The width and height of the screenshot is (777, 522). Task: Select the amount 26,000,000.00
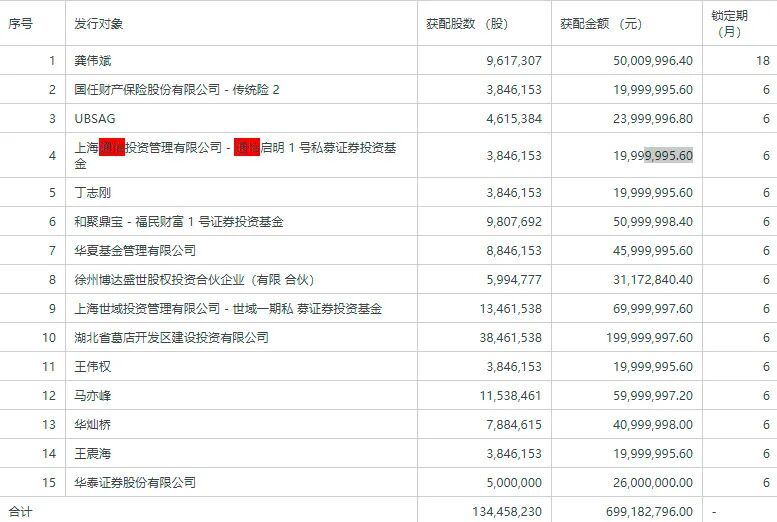653,483
